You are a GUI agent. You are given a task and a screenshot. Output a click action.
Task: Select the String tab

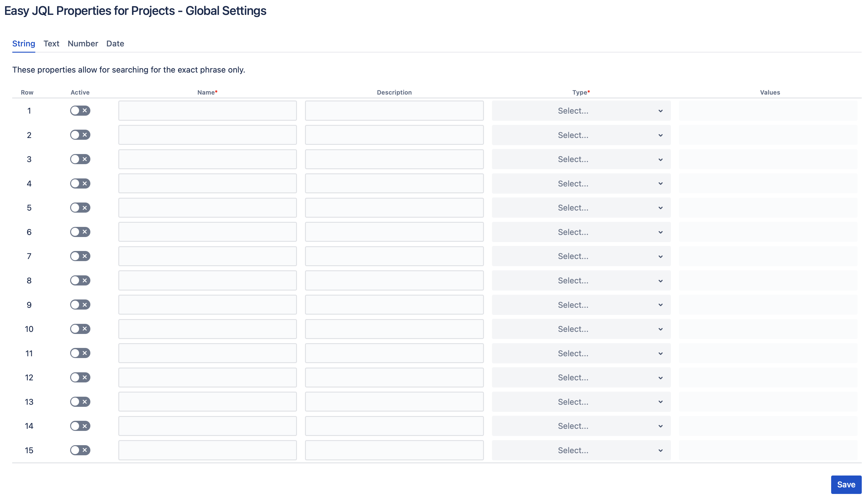point(24,43)
